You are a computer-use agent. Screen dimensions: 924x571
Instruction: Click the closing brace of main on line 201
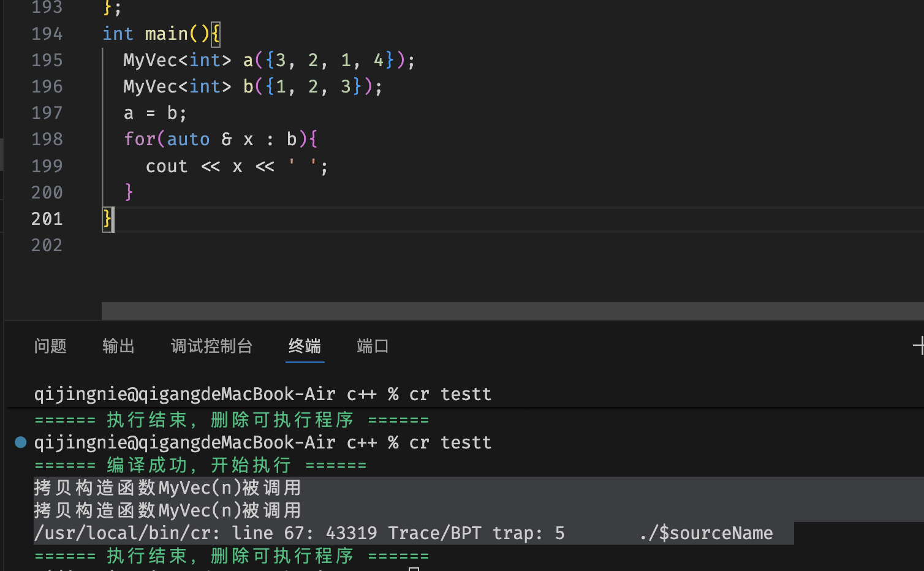click(x=107, y=219)
